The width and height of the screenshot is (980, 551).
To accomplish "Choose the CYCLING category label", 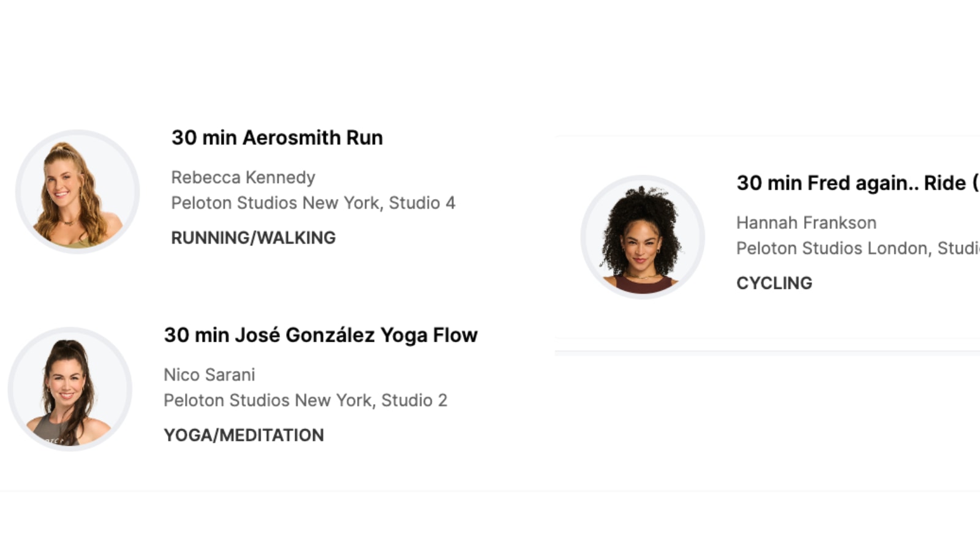I will pos(774,283).
